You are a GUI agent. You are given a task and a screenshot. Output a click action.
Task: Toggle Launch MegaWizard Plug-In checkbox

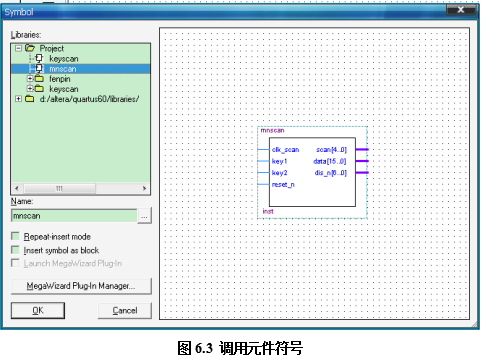coord(15,263)
